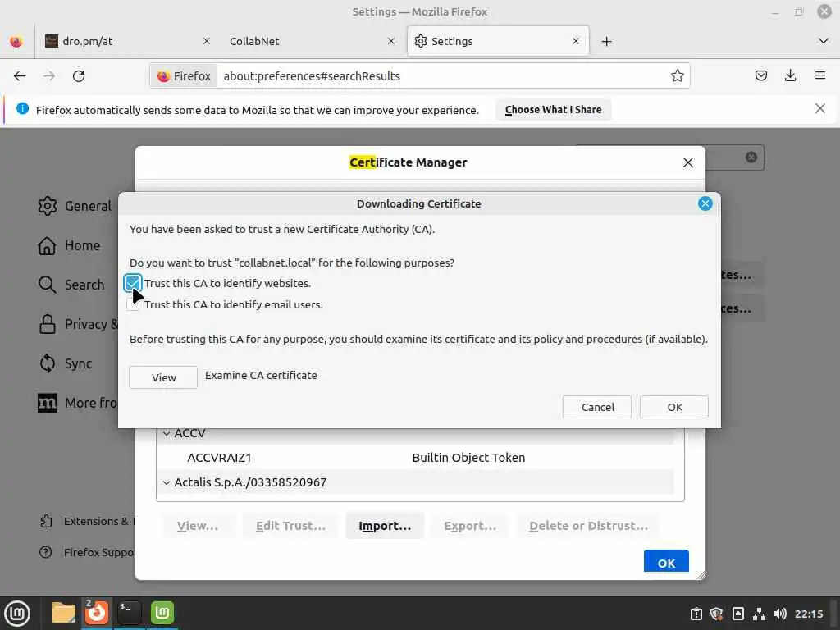This screenshot has height=630, width=840.
Task: Click the shield security tray icon
Action: pos(716,614)
